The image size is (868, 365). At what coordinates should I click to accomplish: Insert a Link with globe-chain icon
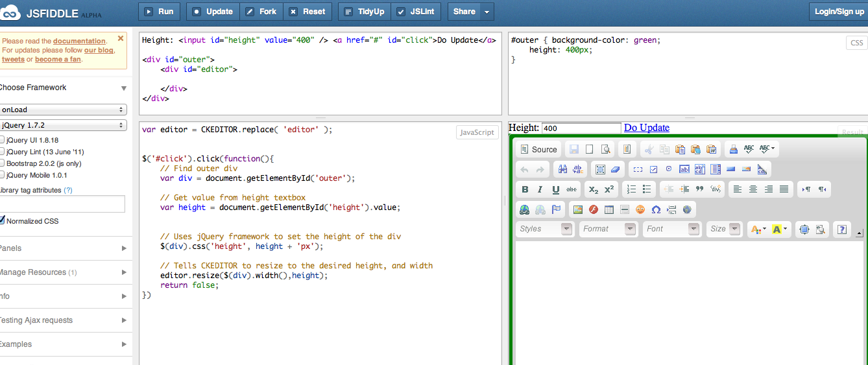pyautogui.click(x=525, y=209)
